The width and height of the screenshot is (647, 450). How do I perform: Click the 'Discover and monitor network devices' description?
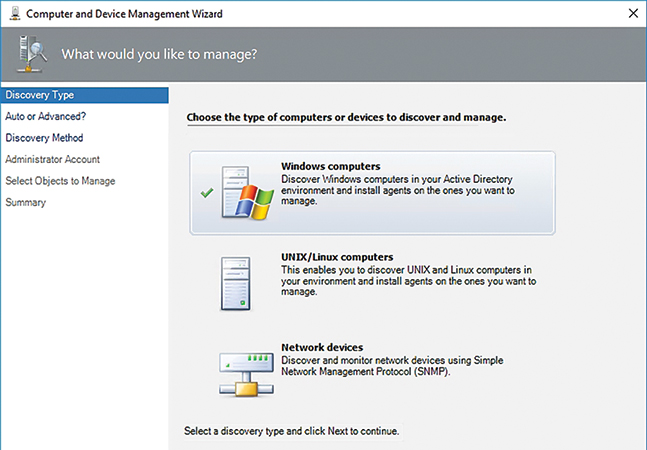click(392, 366)
